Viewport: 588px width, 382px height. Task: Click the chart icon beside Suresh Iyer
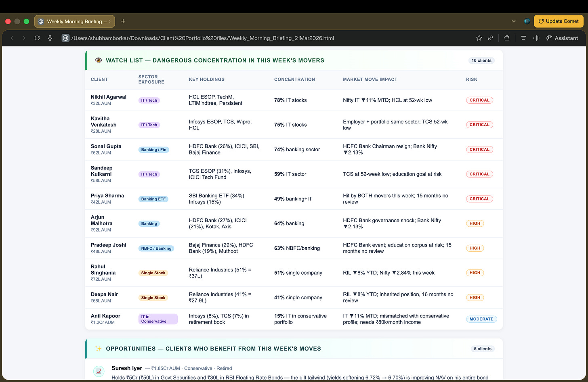(x=99, y=372)
